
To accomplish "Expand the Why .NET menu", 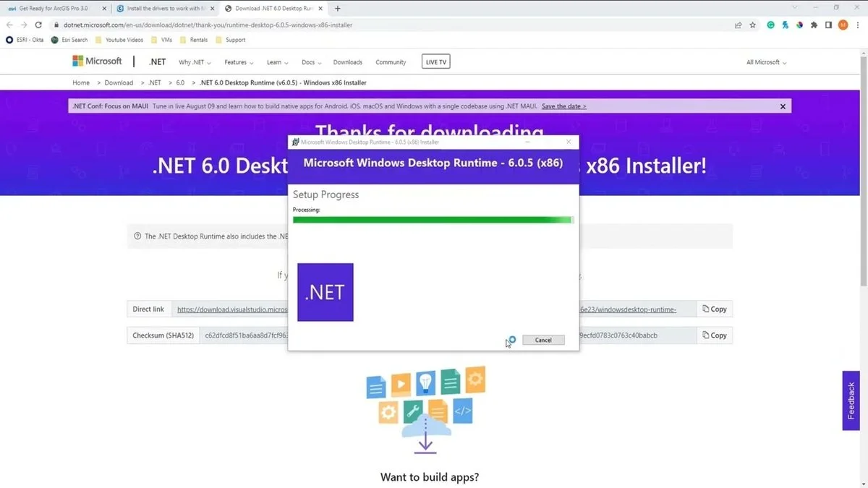I will click(x=195, y=62).
